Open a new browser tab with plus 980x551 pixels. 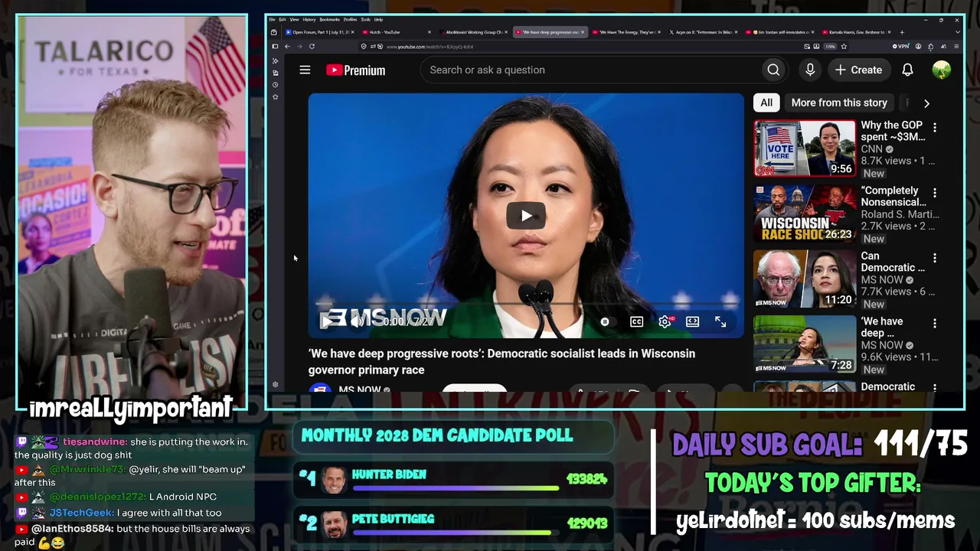coord(902,32)
